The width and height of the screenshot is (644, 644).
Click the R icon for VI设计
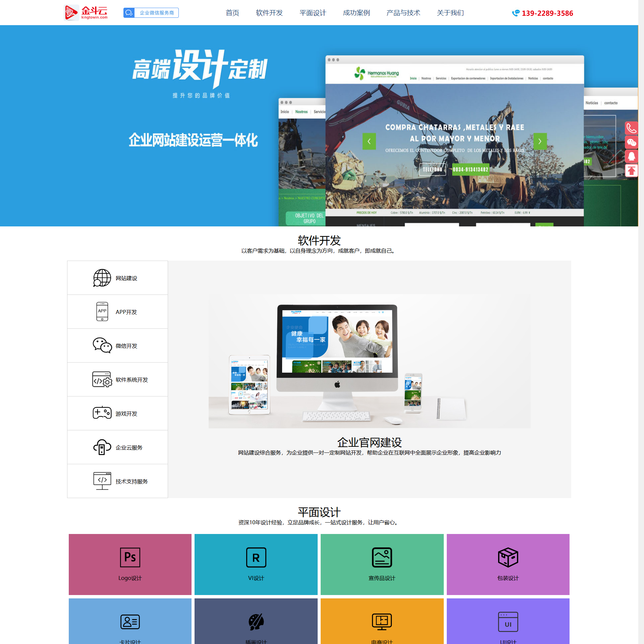(256, 557)
